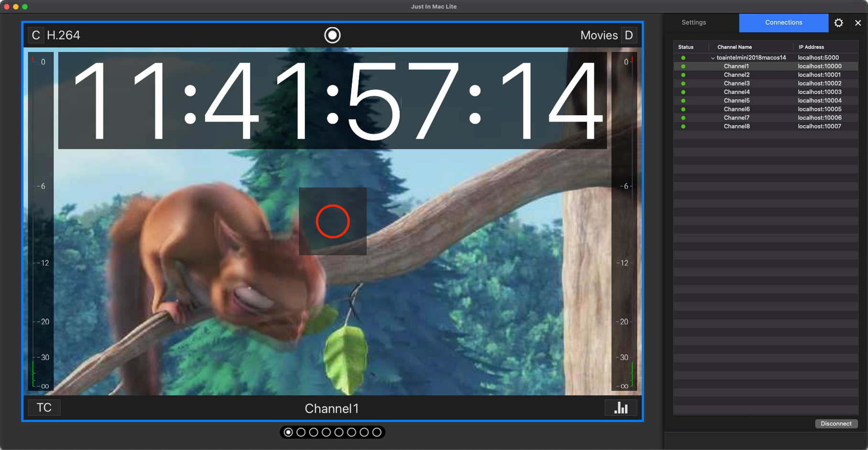The image size is (868, 450).
Task: Click the Channel1 name below the video
Action: pos(332,408)
